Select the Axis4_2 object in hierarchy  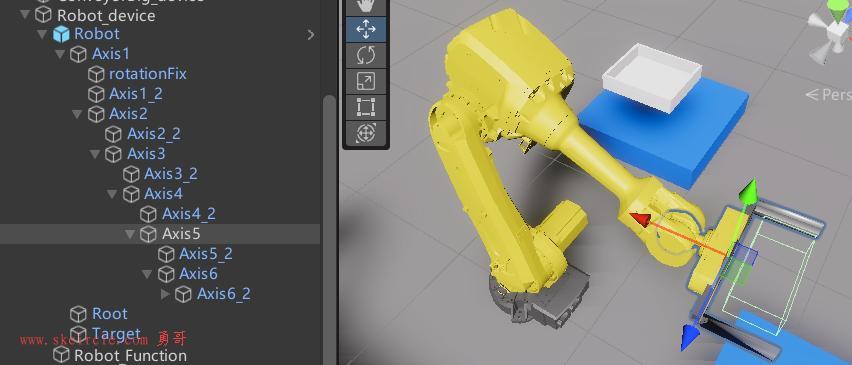click(189, 213)
